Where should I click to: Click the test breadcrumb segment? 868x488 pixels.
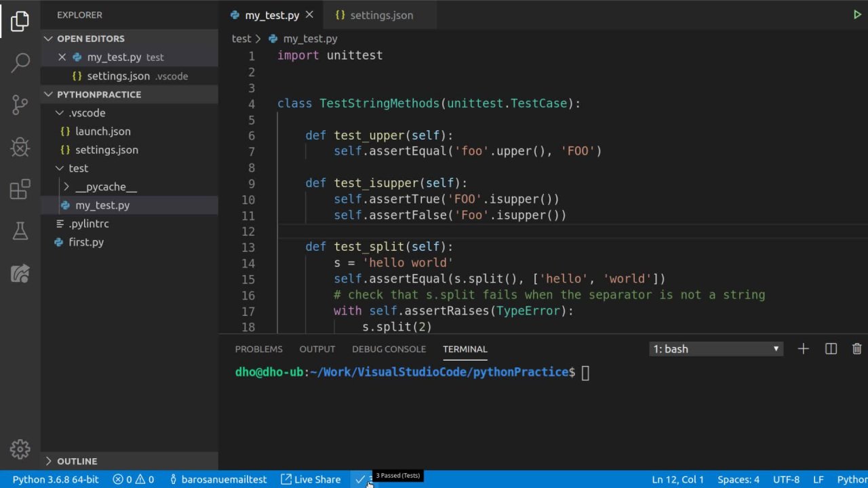(241, 39)
